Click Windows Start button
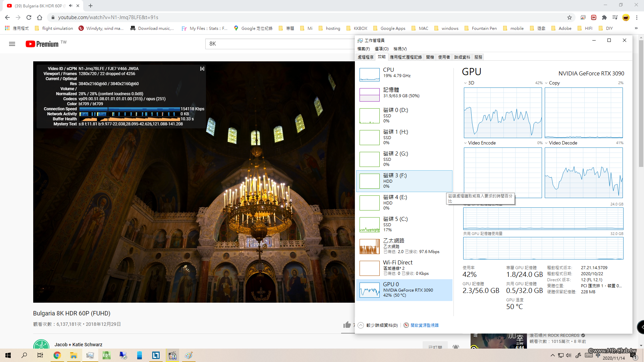The width and height of the screenshot is (644, 362). pyautogui.click(x=8, y=355)
